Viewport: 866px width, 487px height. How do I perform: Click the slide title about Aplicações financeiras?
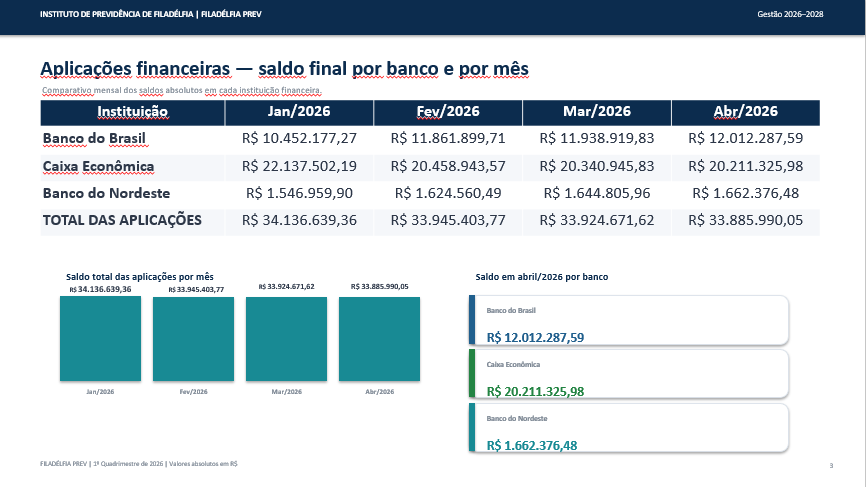pyautogui.click(x=284, y=69)
